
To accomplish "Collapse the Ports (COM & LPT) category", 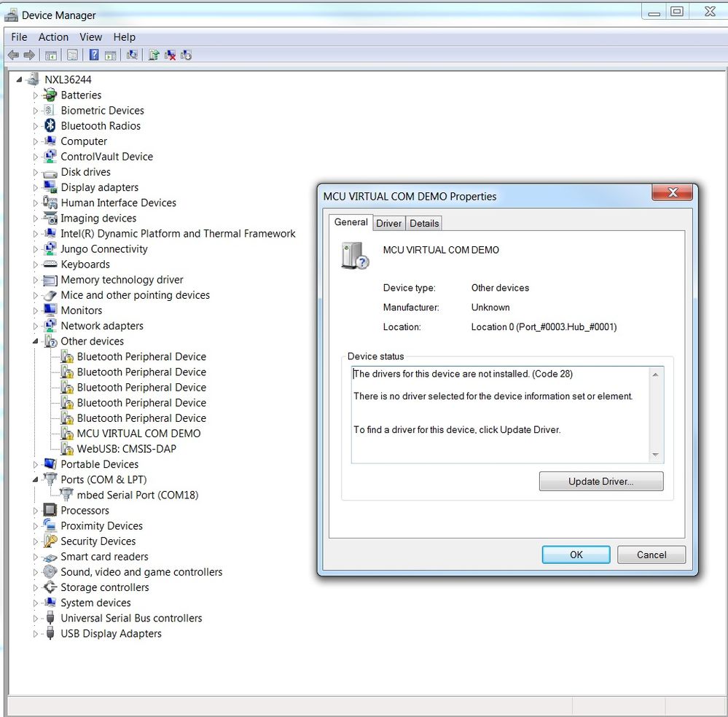I will 35,479.
